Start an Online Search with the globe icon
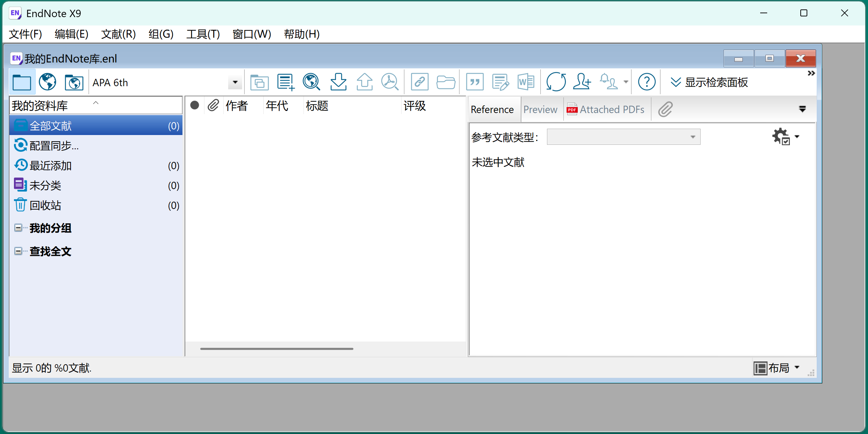868x434 pixels. [x=311, y=82]
